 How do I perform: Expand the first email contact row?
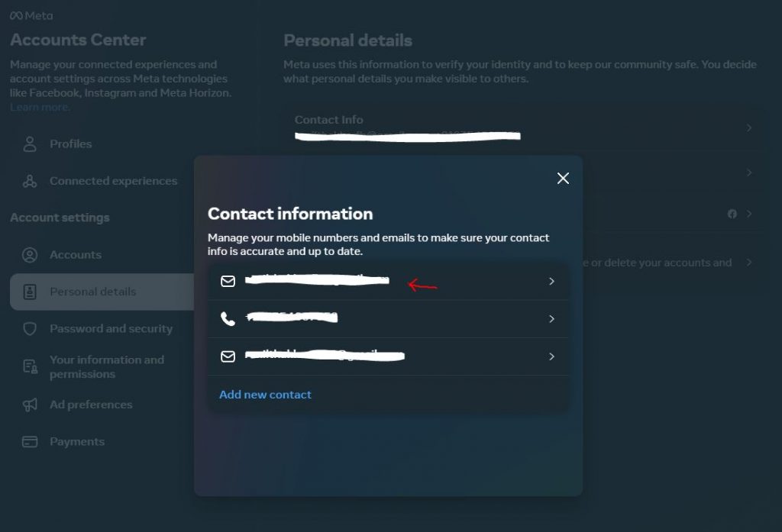point(551,281)
